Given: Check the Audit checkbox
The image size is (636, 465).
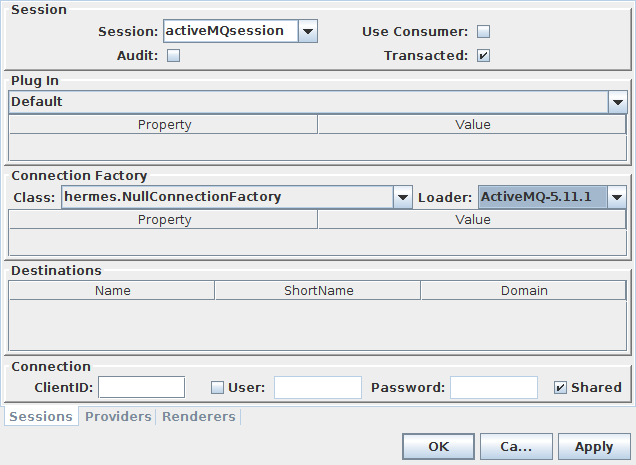Looking at the screenshot, I should pyautogui.click(x=173, y=56).
